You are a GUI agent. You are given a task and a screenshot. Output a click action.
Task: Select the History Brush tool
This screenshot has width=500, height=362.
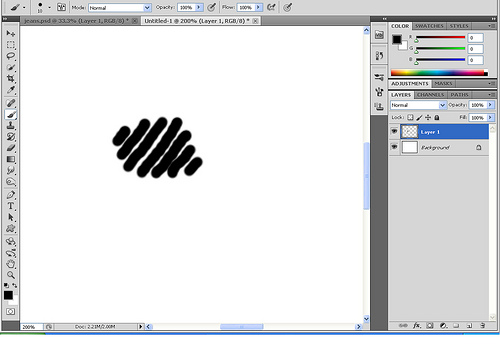pos(11,137)
